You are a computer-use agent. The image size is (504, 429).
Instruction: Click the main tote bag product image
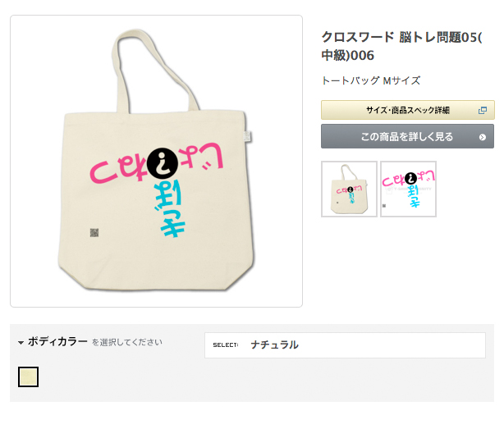pos(156,162)
